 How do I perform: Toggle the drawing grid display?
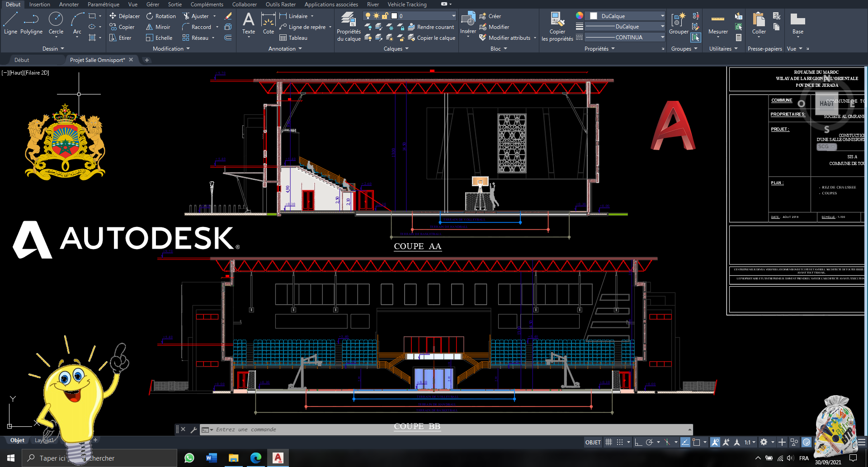coord(609,443)
